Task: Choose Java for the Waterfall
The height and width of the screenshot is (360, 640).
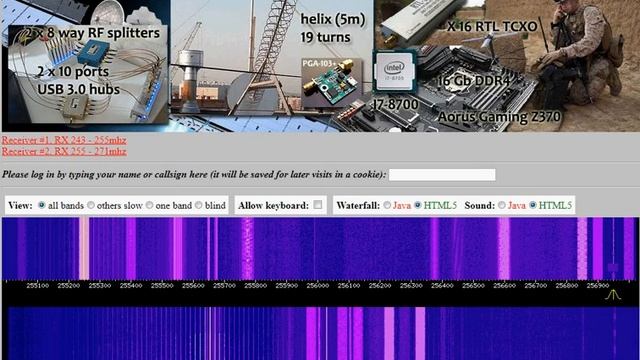Action: [387, 205]
